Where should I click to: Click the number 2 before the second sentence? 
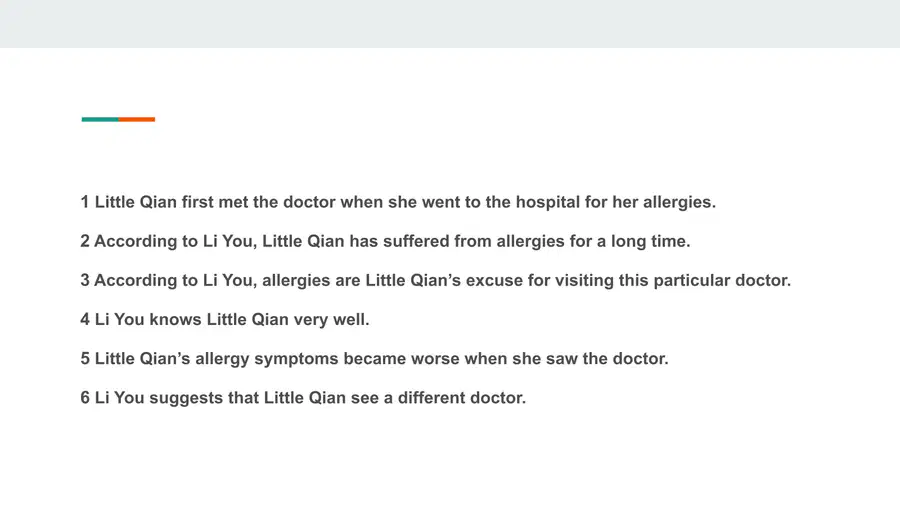[x=85, y=241]
